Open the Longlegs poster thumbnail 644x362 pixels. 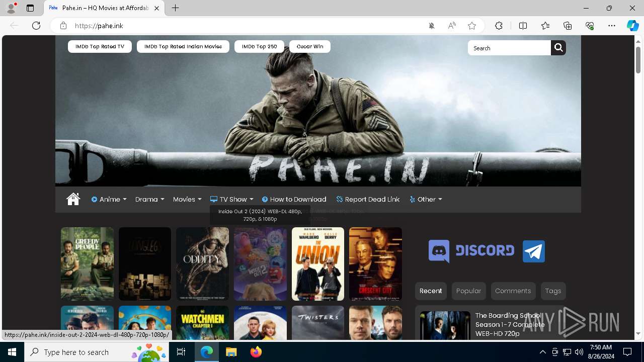point(145,264)
